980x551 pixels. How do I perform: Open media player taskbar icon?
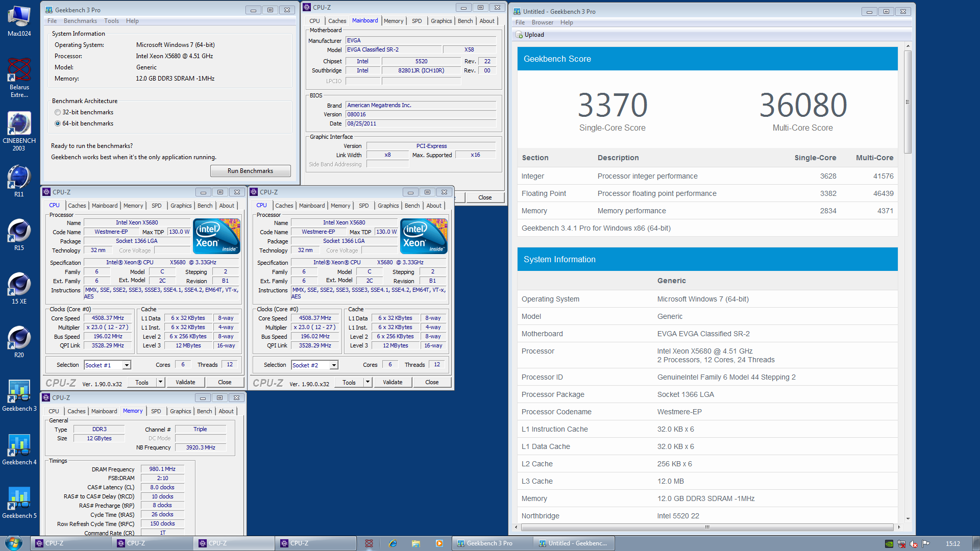coord(439,543)
